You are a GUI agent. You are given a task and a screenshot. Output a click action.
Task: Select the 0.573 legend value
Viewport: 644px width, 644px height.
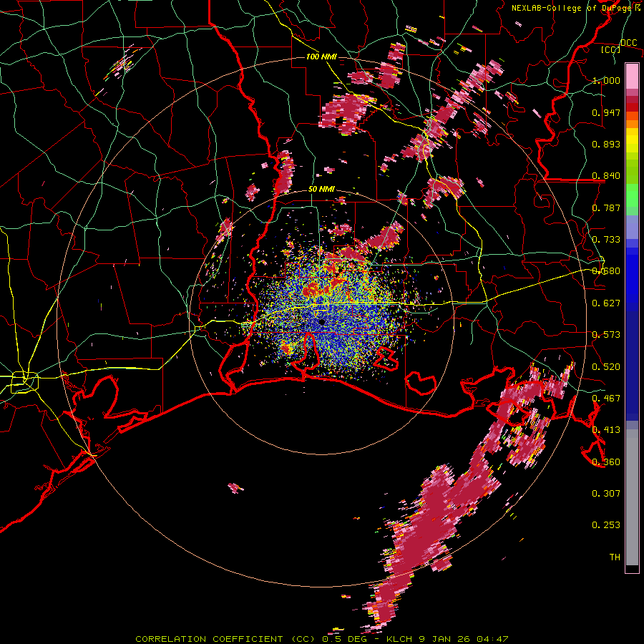click(606, 335)
